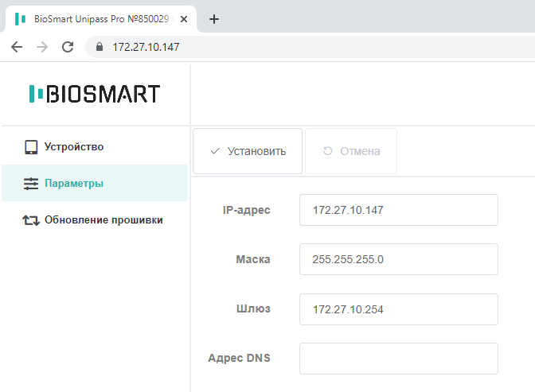Close the BioSmart Unipass Pro tab
Image resolution: width=535 pixels, height=392 pixels.
coord(184,19)
